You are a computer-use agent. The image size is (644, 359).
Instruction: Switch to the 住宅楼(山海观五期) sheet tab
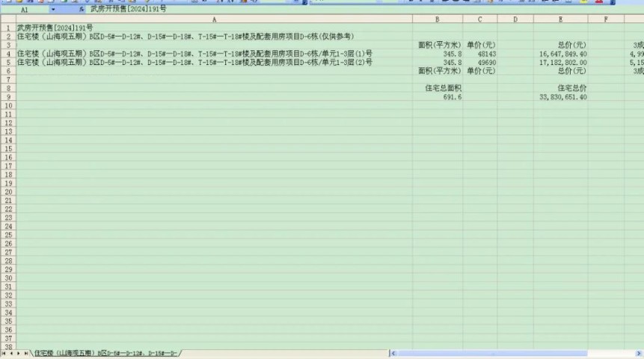pos(106,353)
